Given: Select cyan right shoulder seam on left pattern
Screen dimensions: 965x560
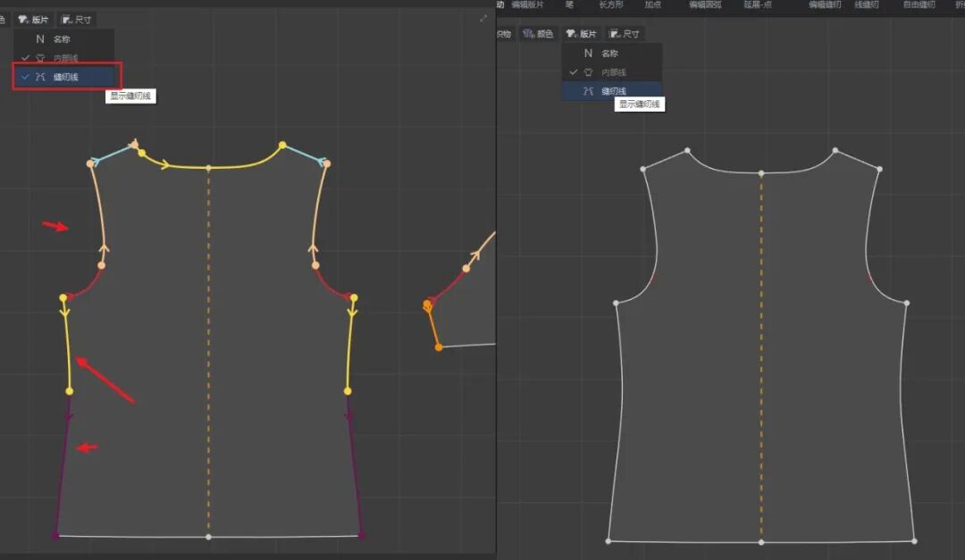Looking at the screenshot, I should pyautogui.click(x=305, y=154).
